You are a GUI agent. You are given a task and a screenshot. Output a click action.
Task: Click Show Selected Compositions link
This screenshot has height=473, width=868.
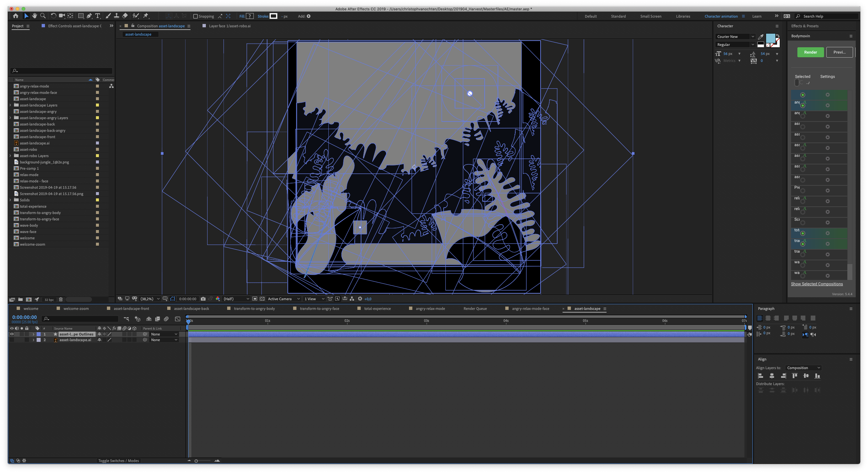tap(816, 284)
